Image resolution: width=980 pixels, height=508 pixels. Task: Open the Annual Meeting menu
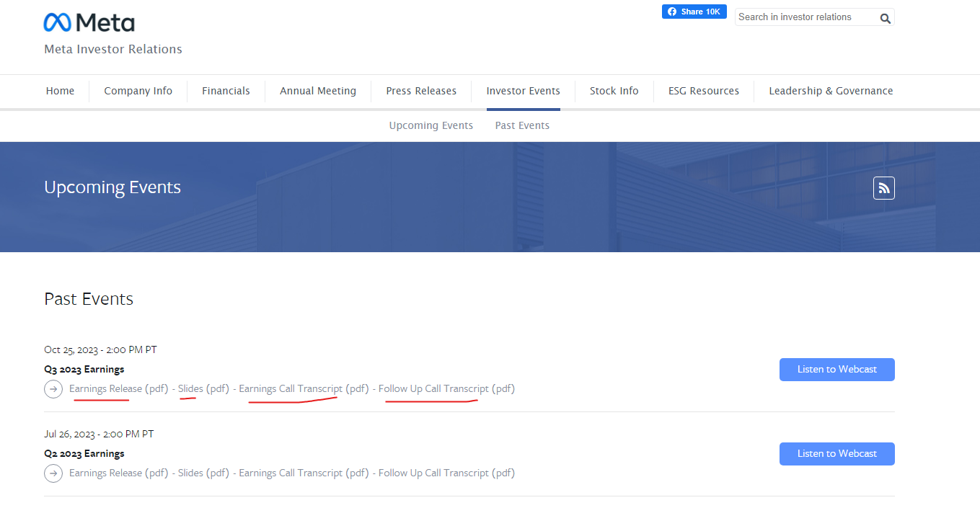(x=318, y=91)
